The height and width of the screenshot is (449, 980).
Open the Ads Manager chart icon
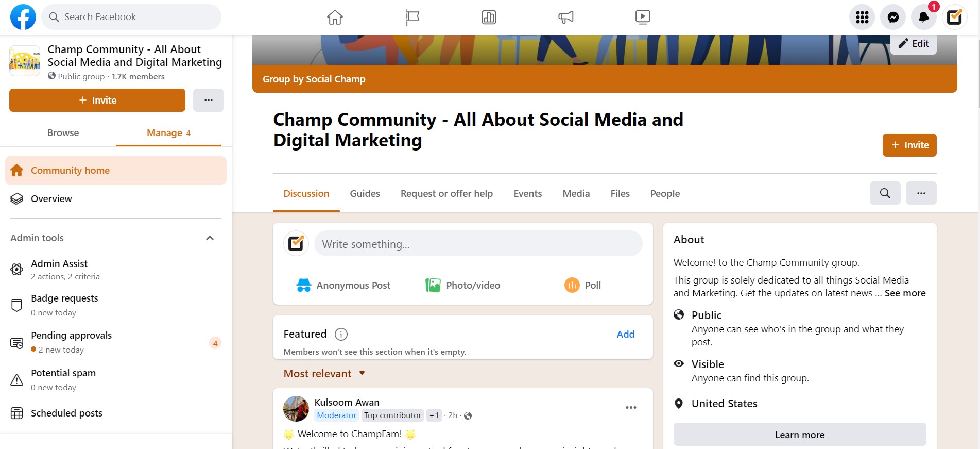tap(489, 18)
